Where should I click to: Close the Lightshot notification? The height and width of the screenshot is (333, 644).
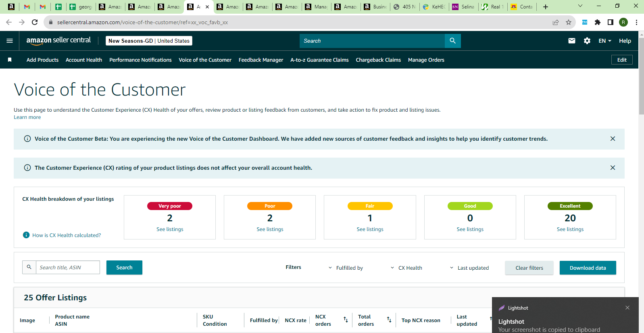[x=627, y=308]
